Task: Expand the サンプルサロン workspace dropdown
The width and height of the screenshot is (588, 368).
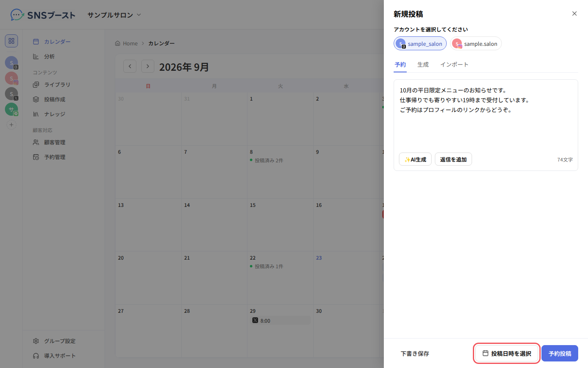Action: tap(114, 15)
